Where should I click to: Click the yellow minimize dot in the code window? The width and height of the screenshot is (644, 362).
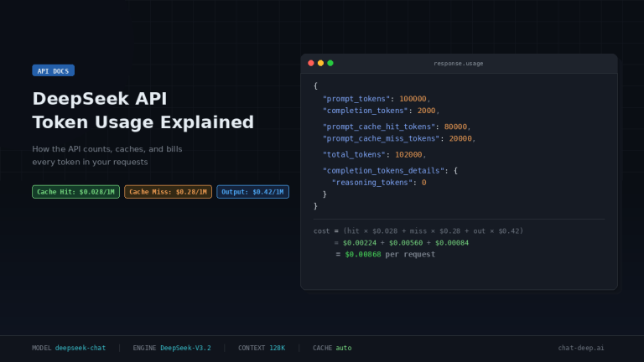(321, 63)
